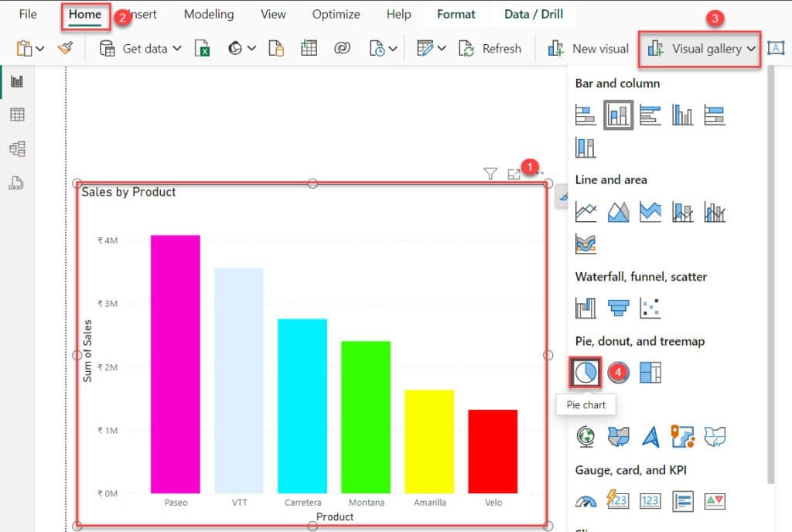The image size is (792, 532).
Task: Choose the globe Map visual
Action: click(586, 437)
